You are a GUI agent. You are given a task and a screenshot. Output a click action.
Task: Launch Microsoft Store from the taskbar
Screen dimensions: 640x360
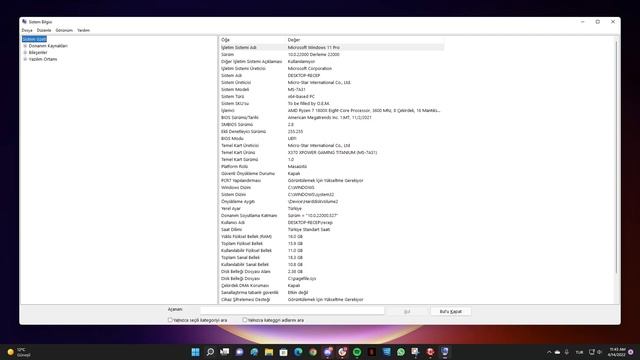283,352
